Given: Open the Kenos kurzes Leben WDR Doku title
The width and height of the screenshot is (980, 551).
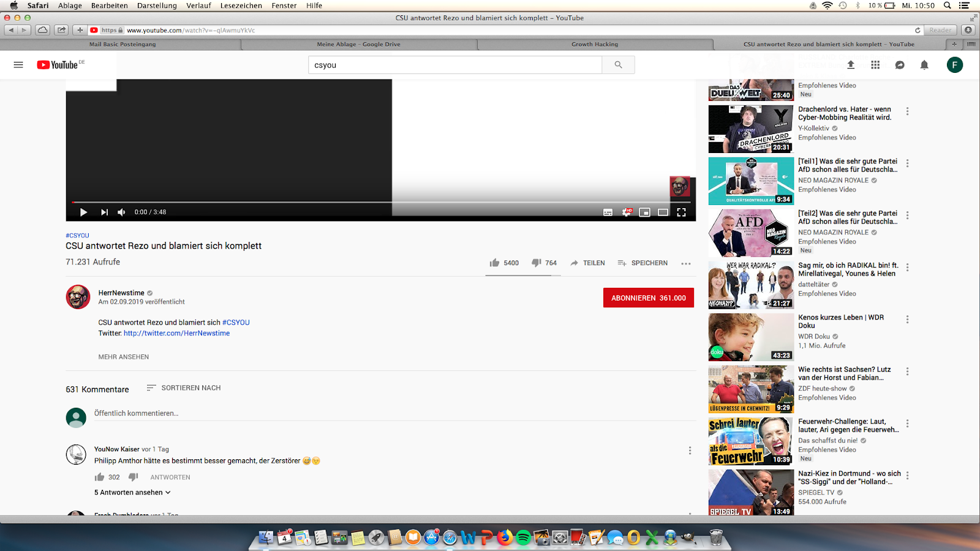Looking at the screenshot, I should click(x=841, y=321).
